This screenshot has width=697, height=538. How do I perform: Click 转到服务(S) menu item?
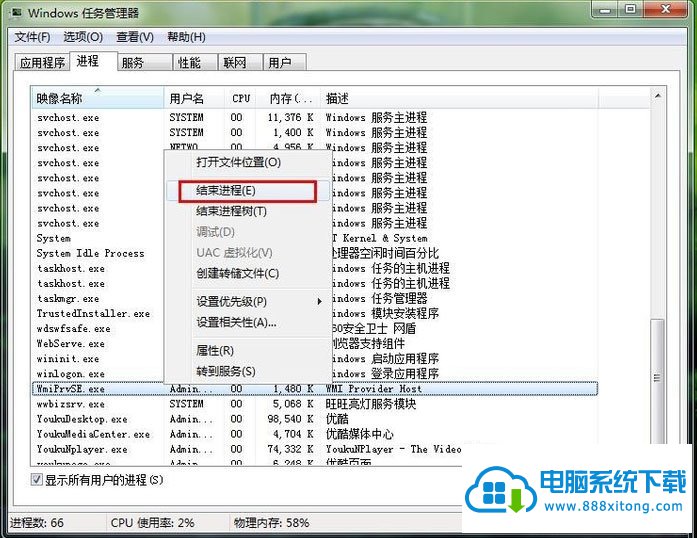point(225,371)
